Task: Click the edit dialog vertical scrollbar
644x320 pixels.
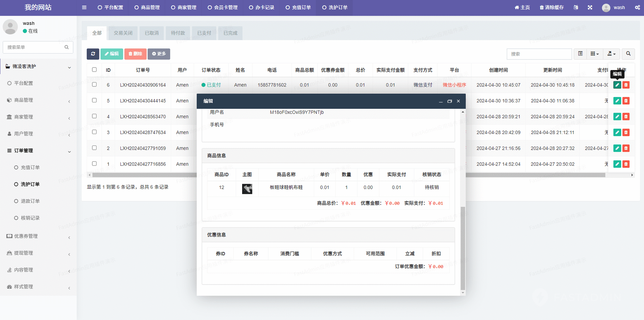Action: [x=463, y=248]
